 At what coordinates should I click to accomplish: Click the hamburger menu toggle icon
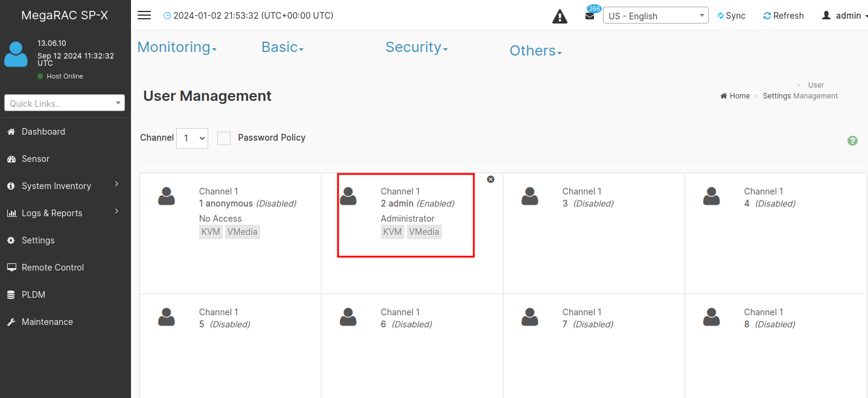pos(144,16)
